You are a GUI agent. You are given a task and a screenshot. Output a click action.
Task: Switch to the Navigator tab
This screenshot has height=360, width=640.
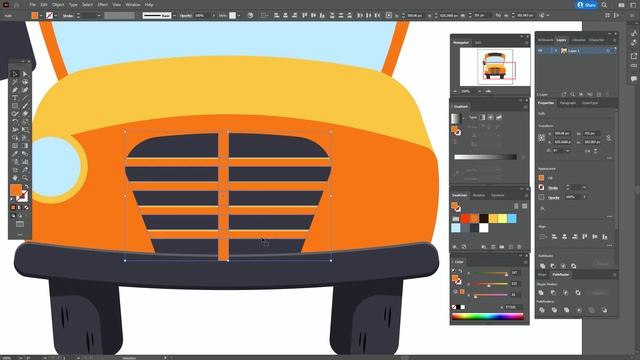[x=461, y=42]
